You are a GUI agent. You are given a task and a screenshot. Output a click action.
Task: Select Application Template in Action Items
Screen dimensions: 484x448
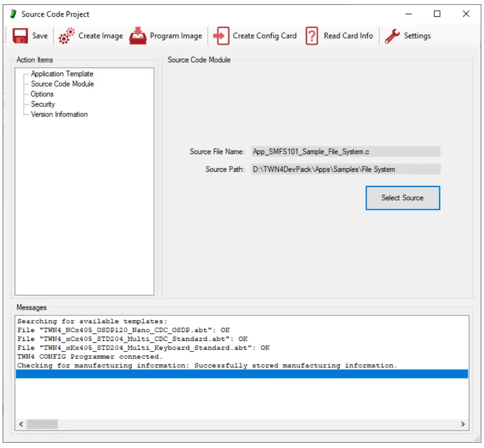(x=62, y=74)
